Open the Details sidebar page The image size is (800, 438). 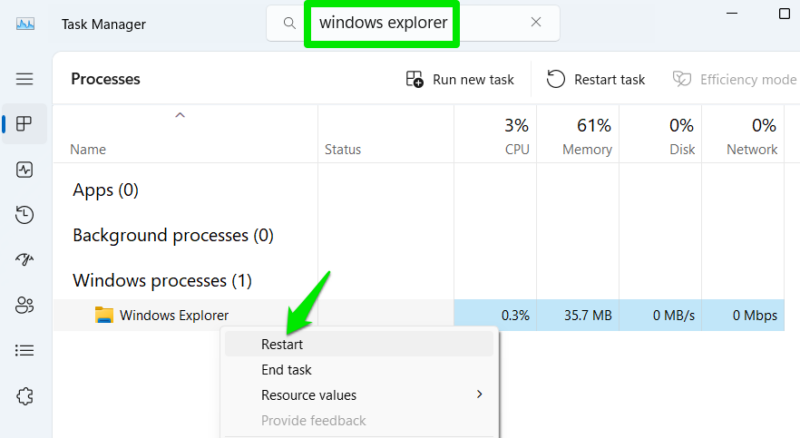(x=24, y=351)
